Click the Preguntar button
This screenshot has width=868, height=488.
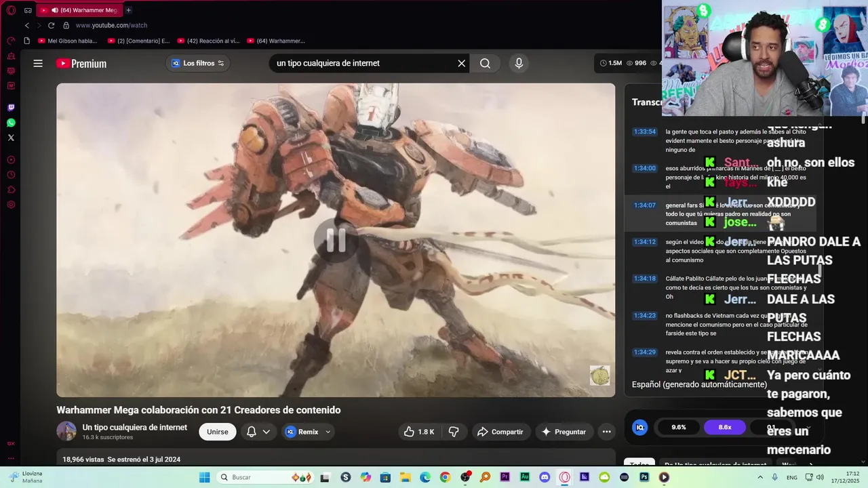coord(564,432)
